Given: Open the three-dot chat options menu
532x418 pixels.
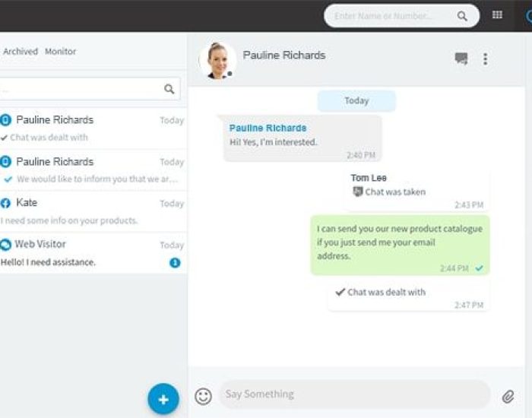Looking at the screenshot, I should click(x=486, y=59).
